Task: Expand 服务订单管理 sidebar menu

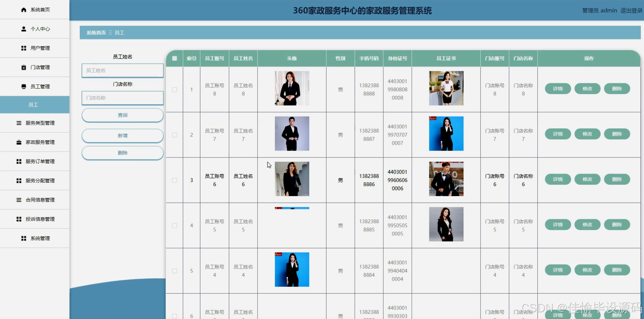Action: pos(35,162)
